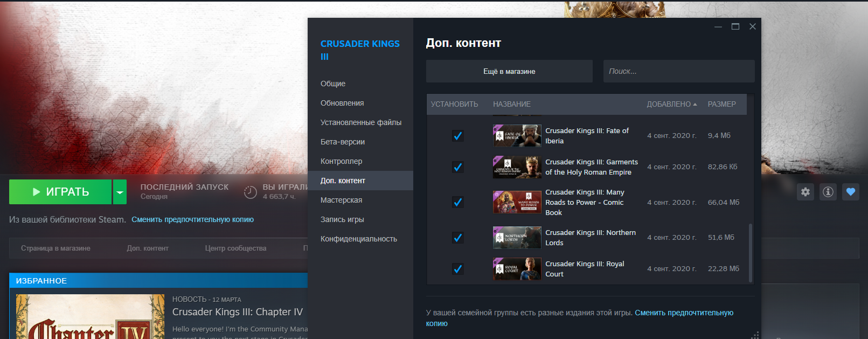Viewport: 868px width, 339px height.
Task: Open Запись игры section
Action: (360, 219)
